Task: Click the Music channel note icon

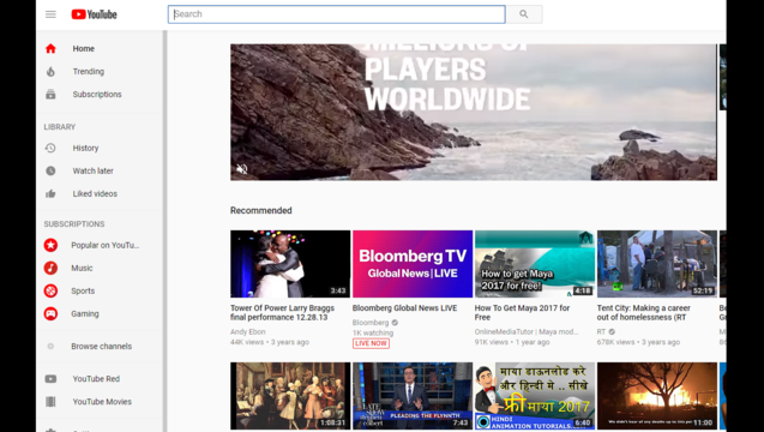Action: 51,268
